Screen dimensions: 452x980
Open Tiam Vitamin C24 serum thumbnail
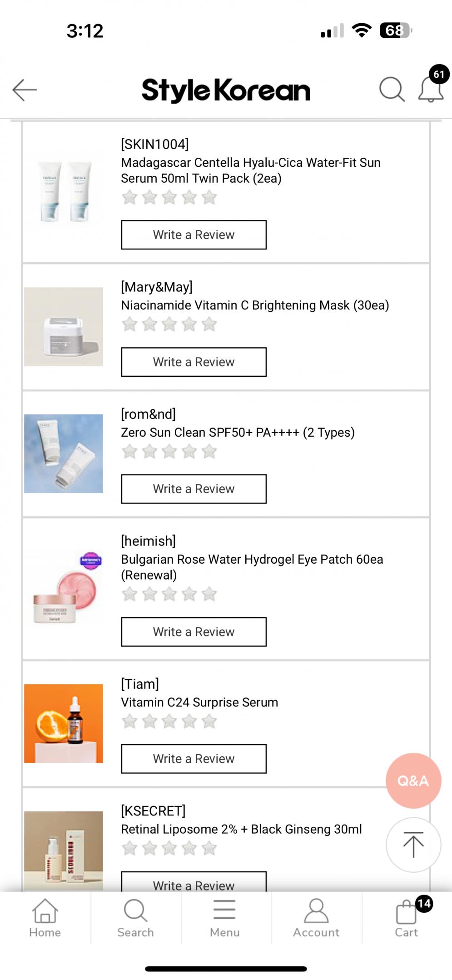pos(64,723)
